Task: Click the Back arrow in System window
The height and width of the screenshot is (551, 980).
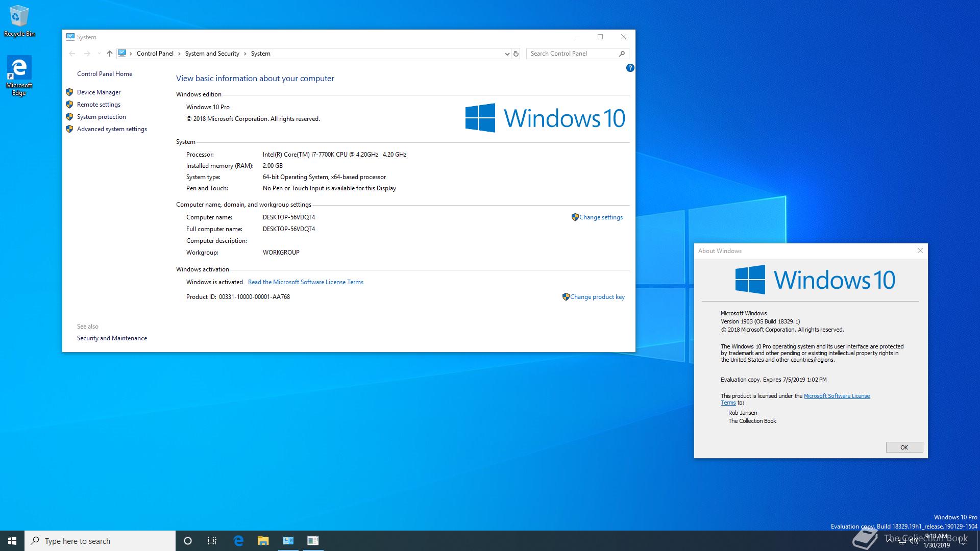Action: pos(72,54)
